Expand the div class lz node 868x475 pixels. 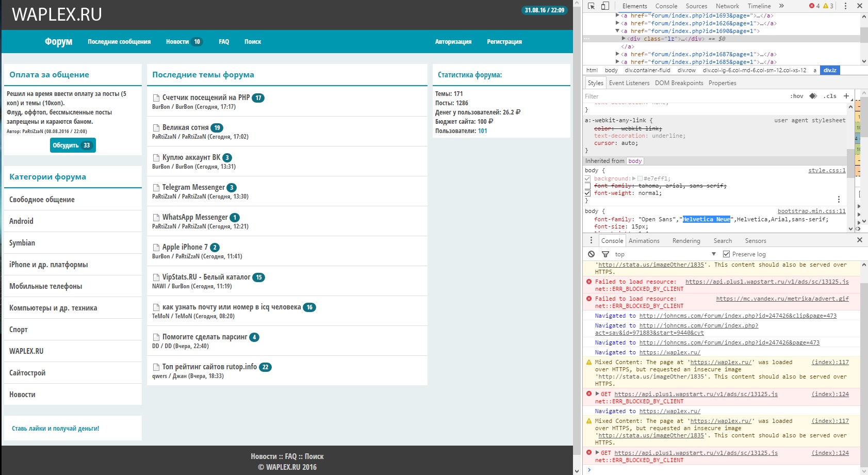[624, 39]
